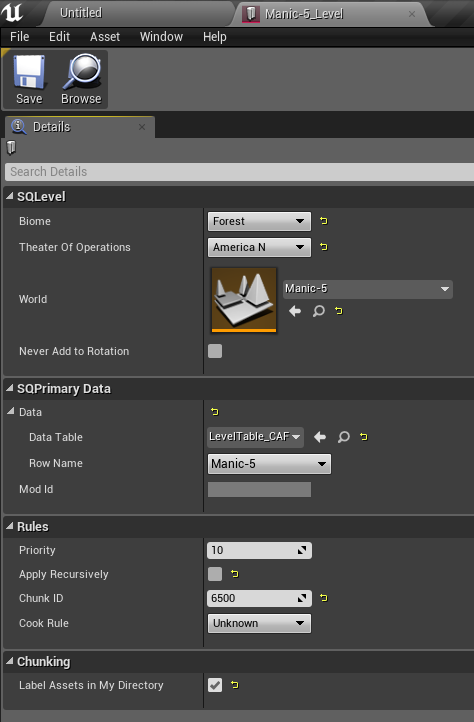
Task: Open the Asset menu
Action: click(105, 37)
